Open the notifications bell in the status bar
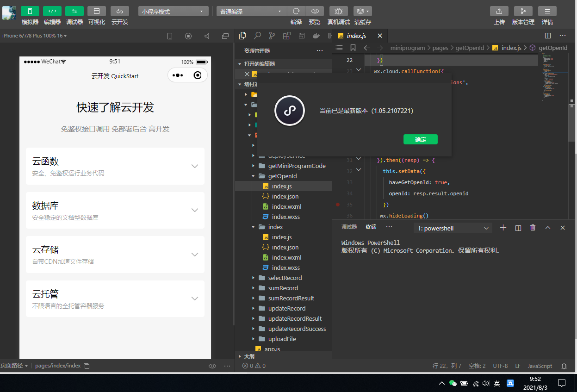Viewport: 577px width, 392px height. (564, 366)
